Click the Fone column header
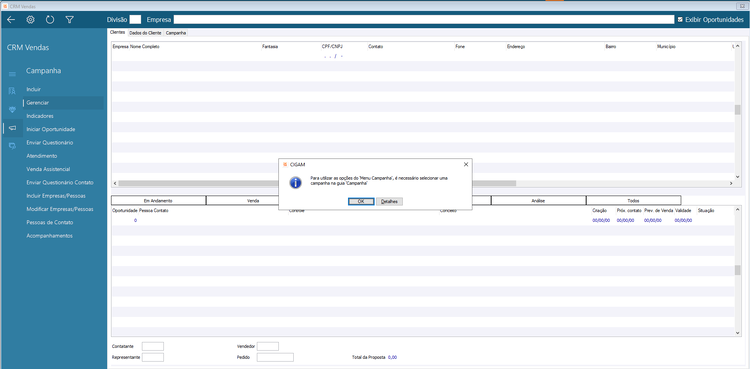The height and width of the screenshot is (369, 750). (x=460, y=47)
